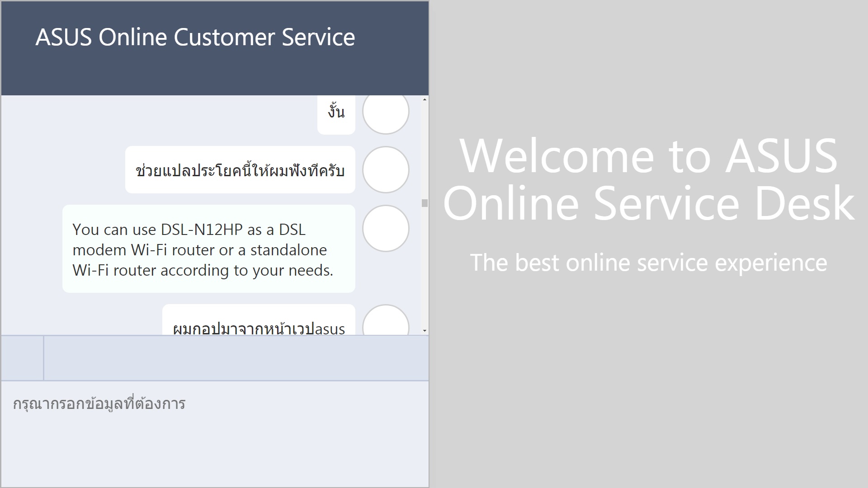Click the small blank box left of the toolbar
Viewport: 868px width, 488px height.
pyautogui.click(x=22, y=358)
